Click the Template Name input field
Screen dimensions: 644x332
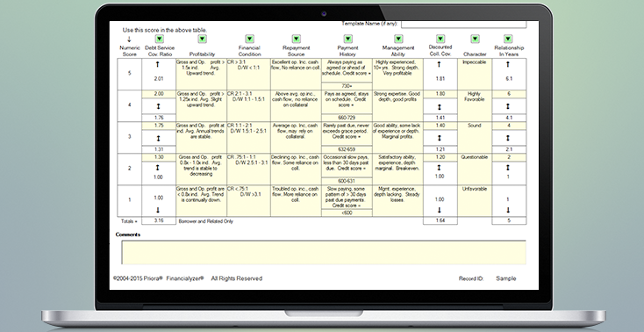click(463, 24)
